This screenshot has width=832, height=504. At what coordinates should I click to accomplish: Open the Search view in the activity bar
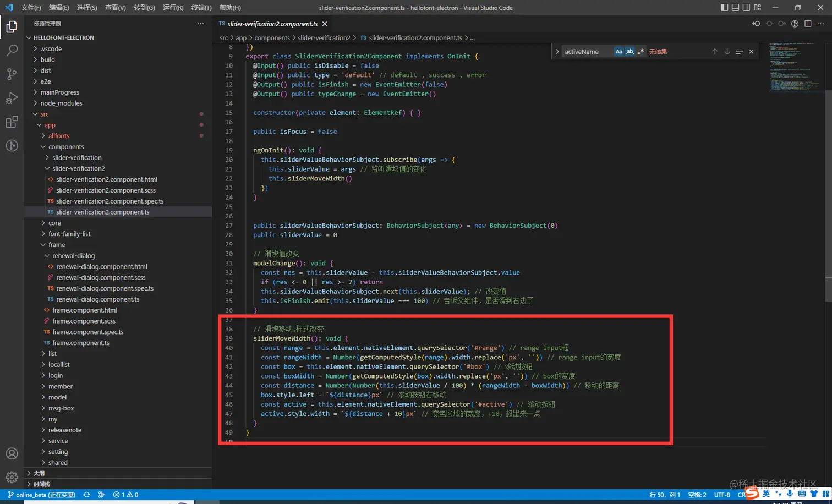[x=12, y=50]
